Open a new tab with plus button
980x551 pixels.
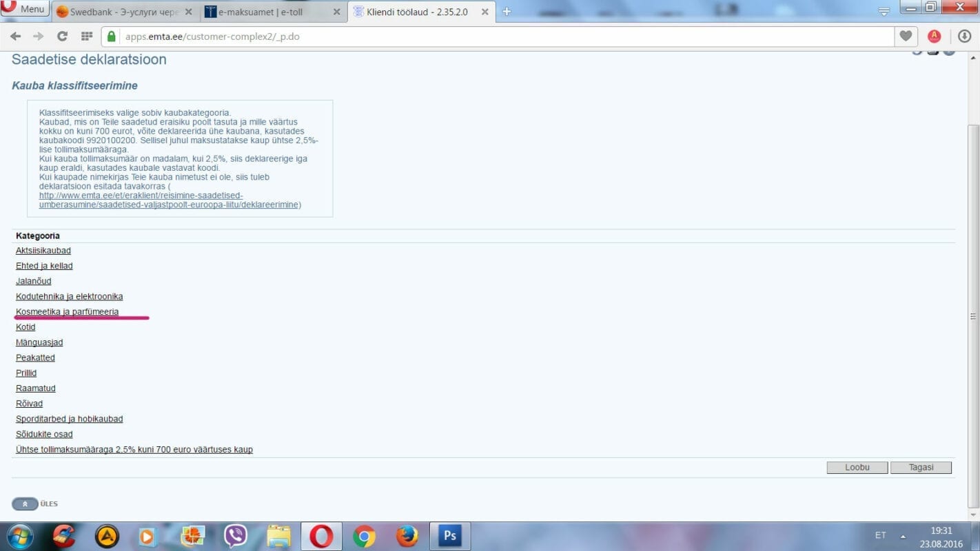[x=507, y=12]
